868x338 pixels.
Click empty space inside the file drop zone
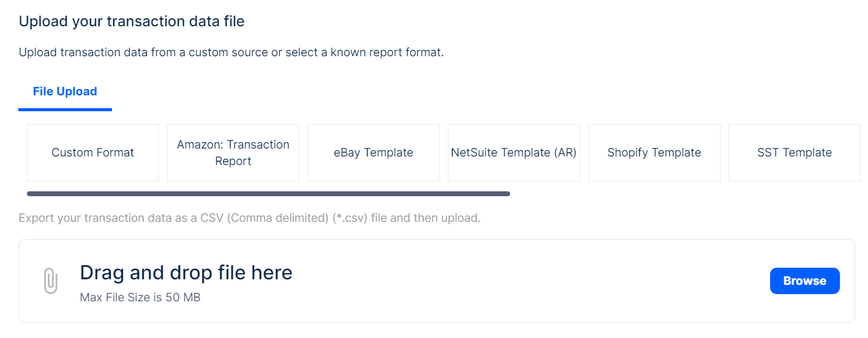(520, 281)
